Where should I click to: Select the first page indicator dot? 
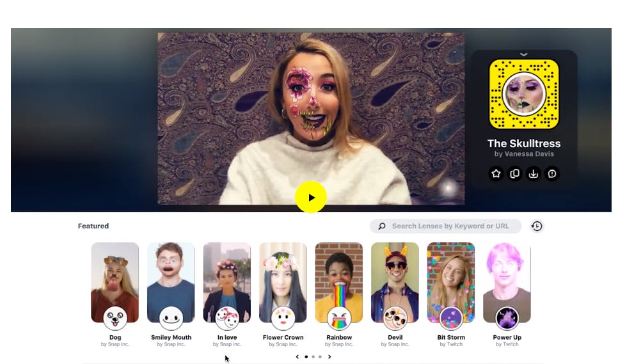coord(306,356)
